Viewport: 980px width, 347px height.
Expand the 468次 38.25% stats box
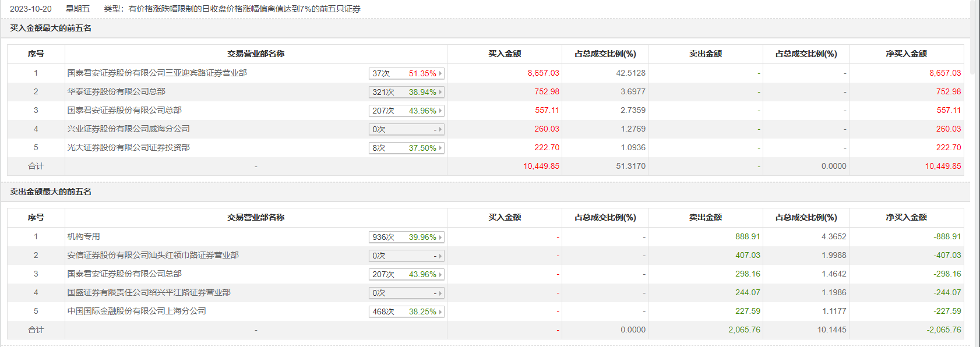click(x=406, y=311)
